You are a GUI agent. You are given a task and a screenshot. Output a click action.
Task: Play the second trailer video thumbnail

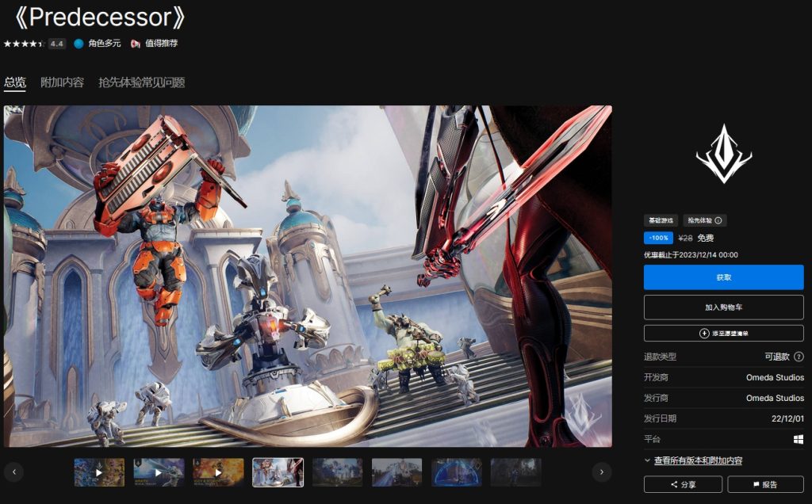(x=159, y=472)
